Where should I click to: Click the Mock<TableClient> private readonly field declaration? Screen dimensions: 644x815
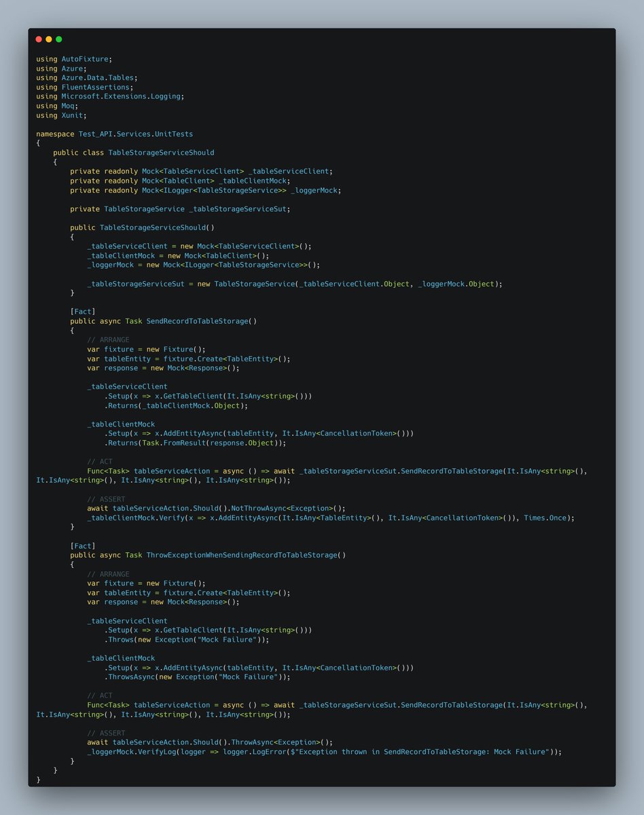(180, 181)
